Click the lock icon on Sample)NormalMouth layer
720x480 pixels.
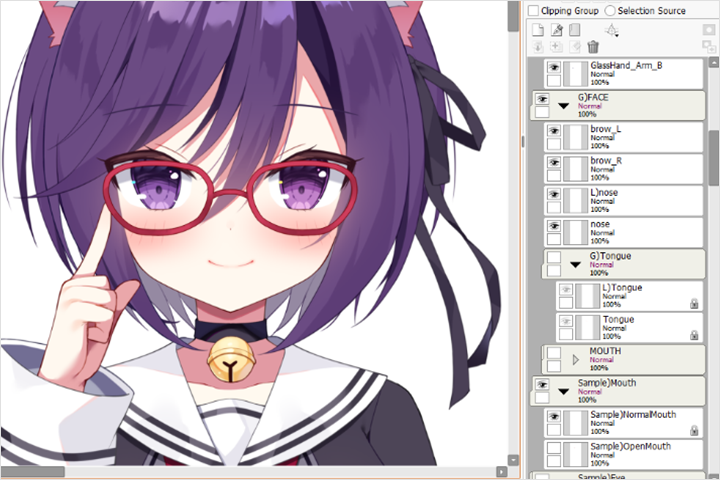(694, 430)
